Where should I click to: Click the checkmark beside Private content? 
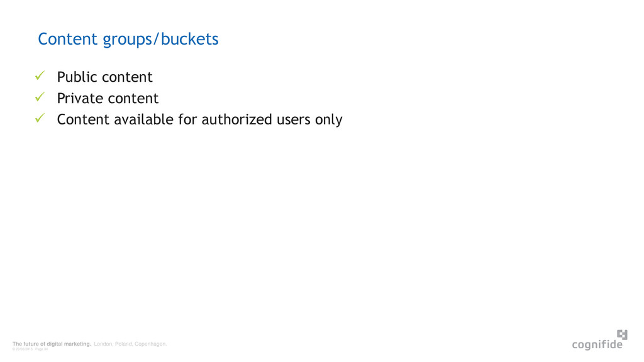(x=40, y=97)
